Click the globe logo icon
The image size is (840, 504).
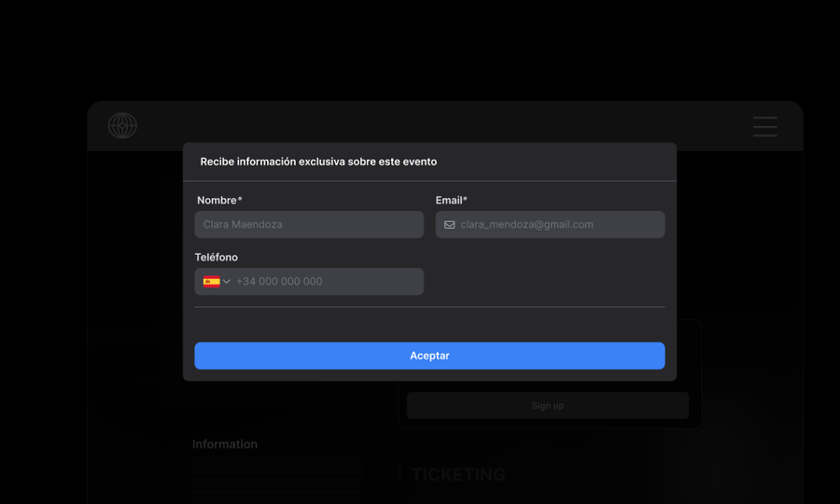point(122,126)
